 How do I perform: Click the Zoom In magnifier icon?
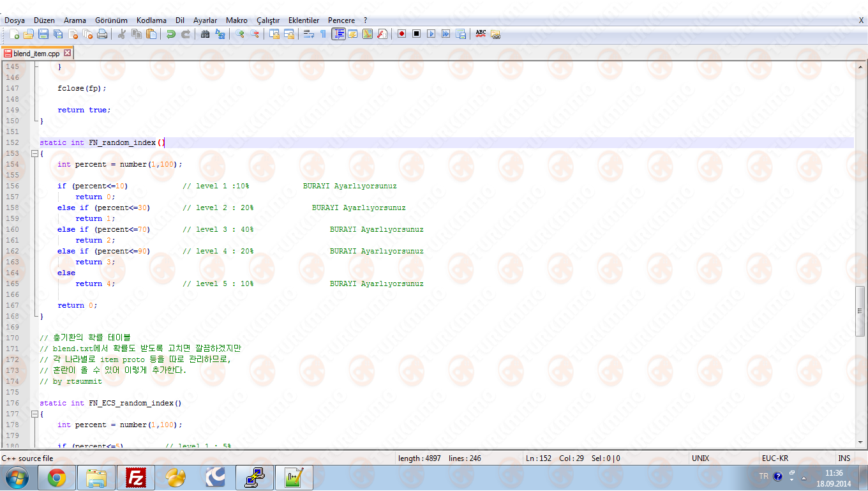(239, 34)
